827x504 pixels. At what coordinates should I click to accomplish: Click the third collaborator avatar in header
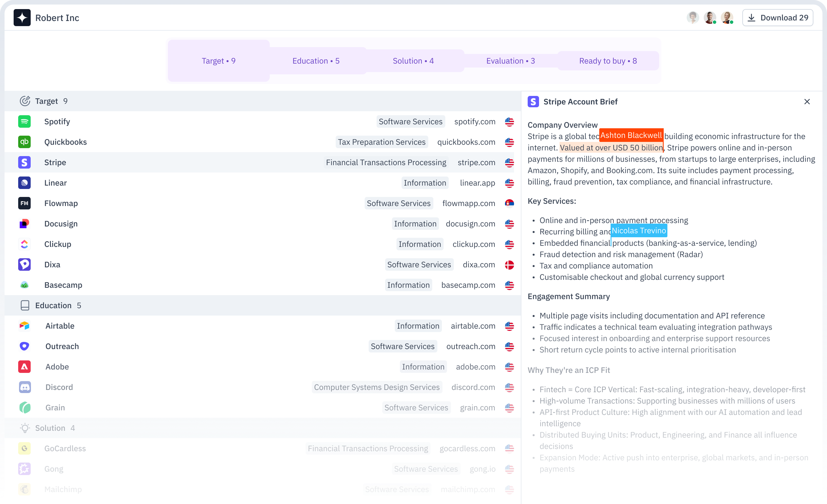(727, 17)
